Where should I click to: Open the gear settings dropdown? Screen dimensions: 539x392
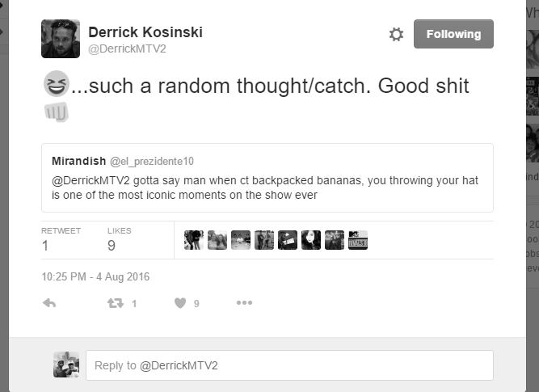pyautogui.click(x=396, y=35)
